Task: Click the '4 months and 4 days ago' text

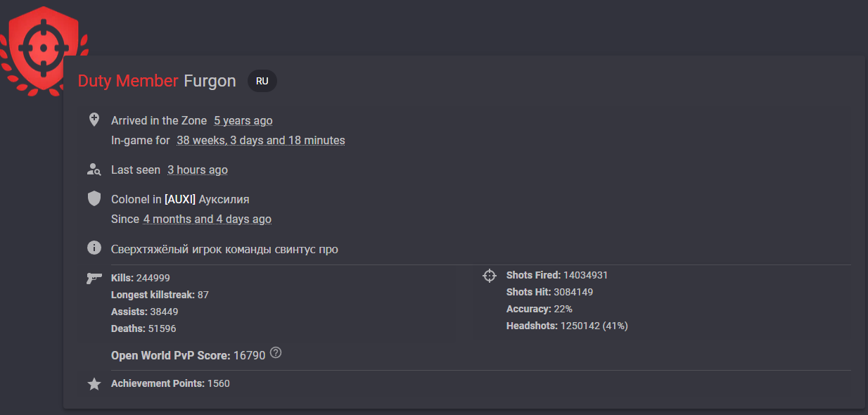Action: 208,219
